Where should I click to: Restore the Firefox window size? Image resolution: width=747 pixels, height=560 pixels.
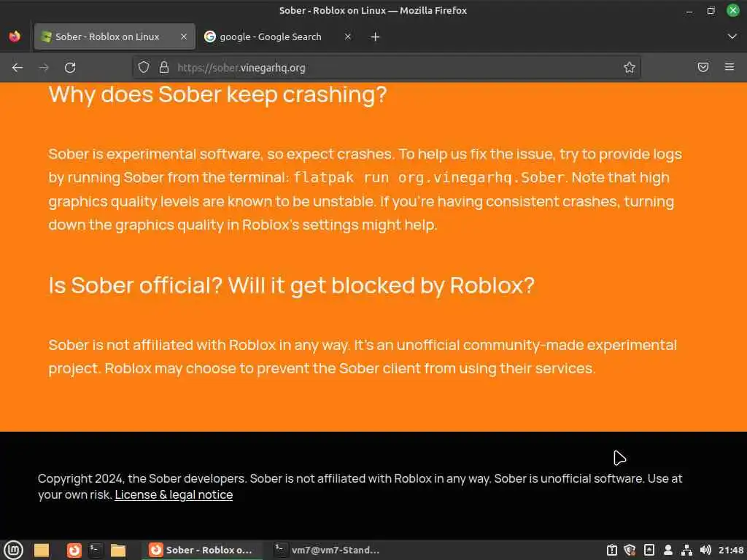(711, 10)
